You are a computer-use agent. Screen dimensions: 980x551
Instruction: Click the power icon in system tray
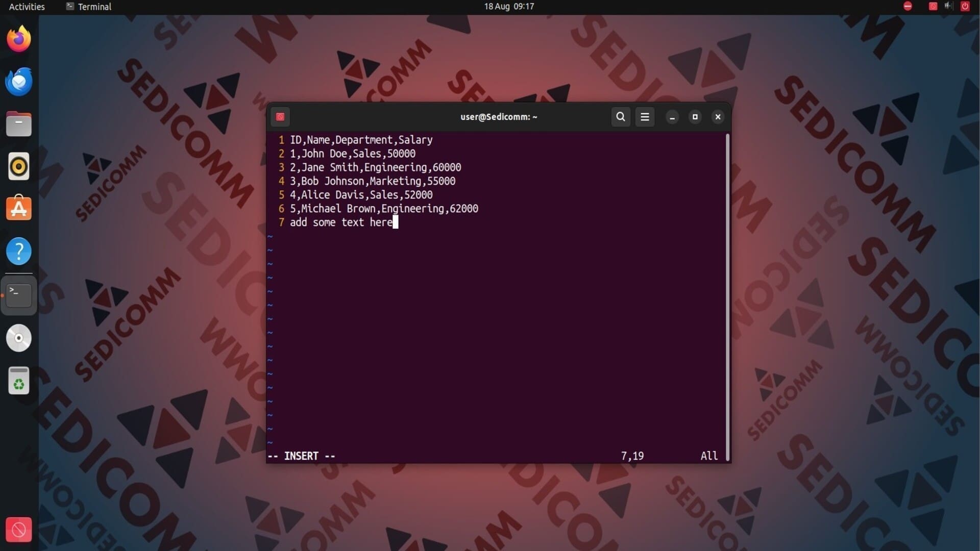965,7
